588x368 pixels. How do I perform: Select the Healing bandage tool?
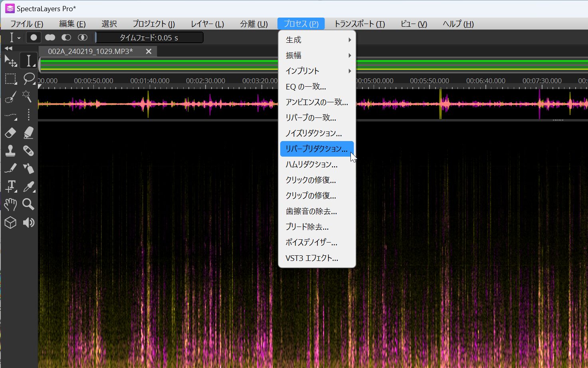click(x=28, y=151)
